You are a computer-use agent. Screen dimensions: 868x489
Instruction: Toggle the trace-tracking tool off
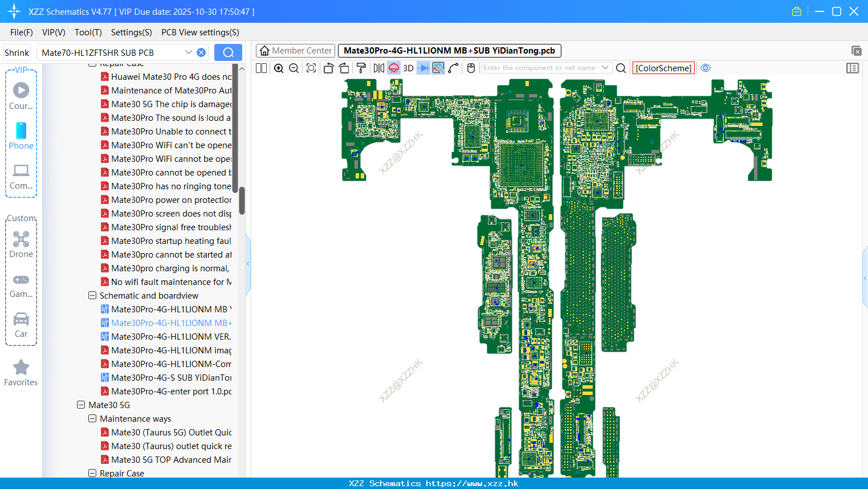click(437, 67)
